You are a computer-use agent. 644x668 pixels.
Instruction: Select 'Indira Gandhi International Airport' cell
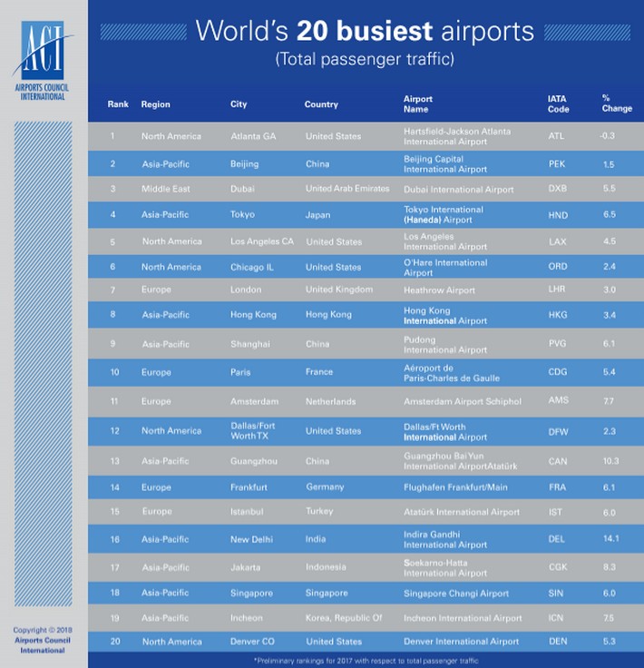(x=444, y=540)
